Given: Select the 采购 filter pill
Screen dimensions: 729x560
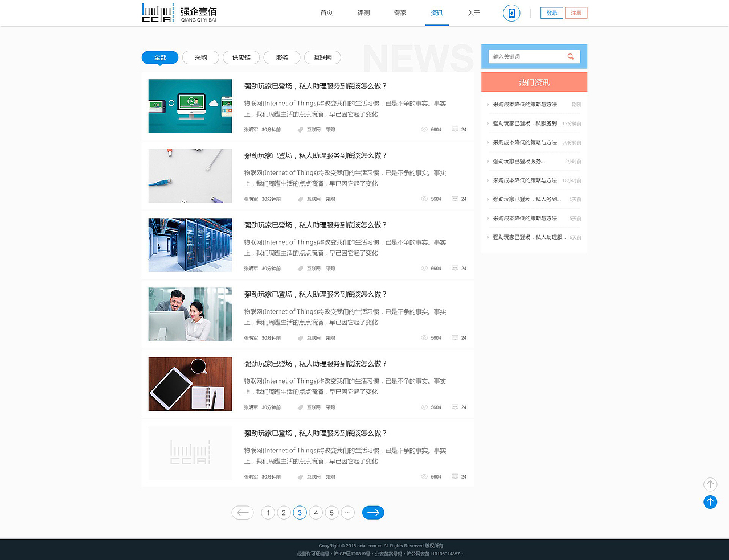Looking at the screenshot, I should (x=200, y=57).
